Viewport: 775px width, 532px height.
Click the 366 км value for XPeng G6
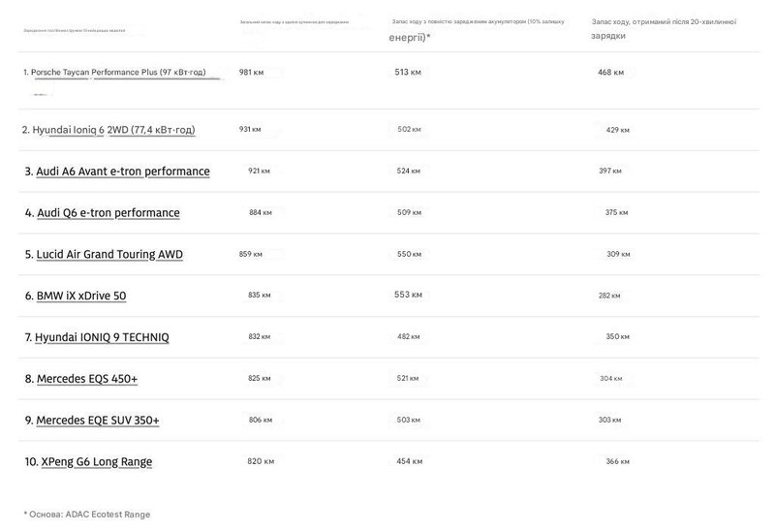[x=617, y=461]
